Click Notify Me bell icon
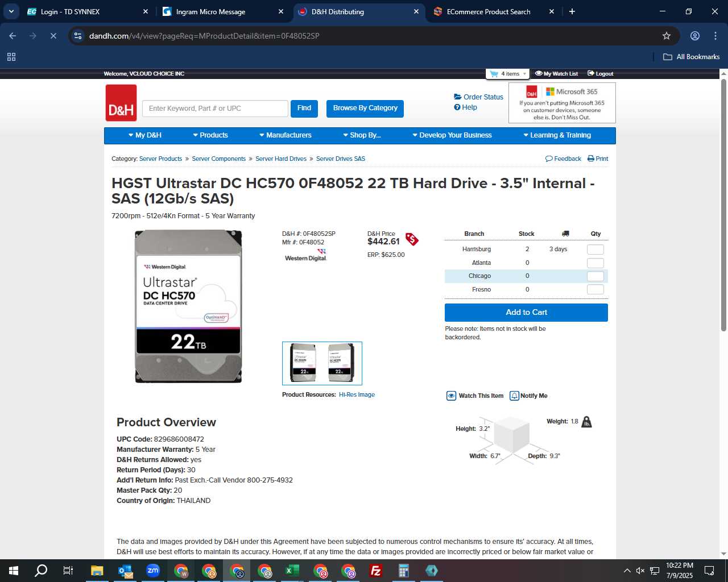The image size is (728, 582). (514, 396)
